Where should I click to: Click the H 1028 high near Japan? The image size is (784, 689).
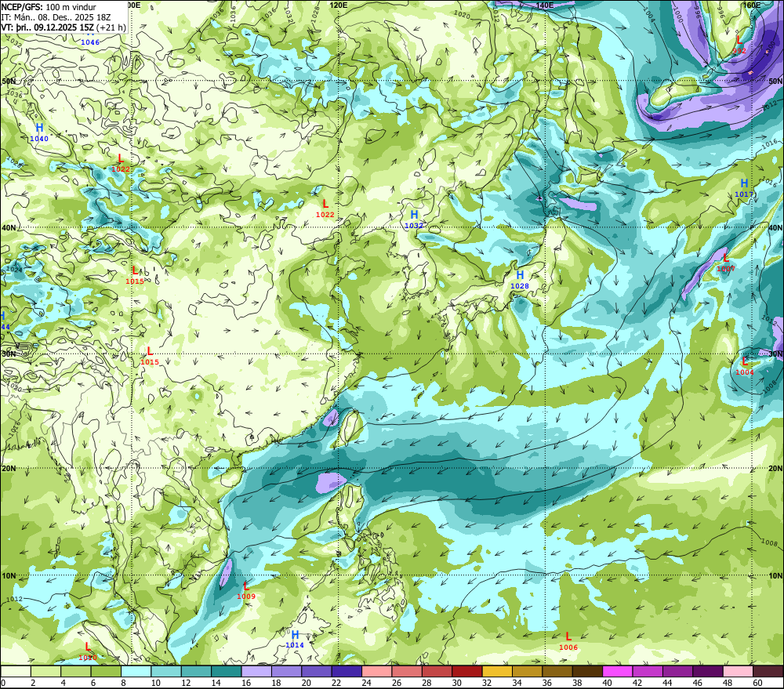[x=520, y=280]
